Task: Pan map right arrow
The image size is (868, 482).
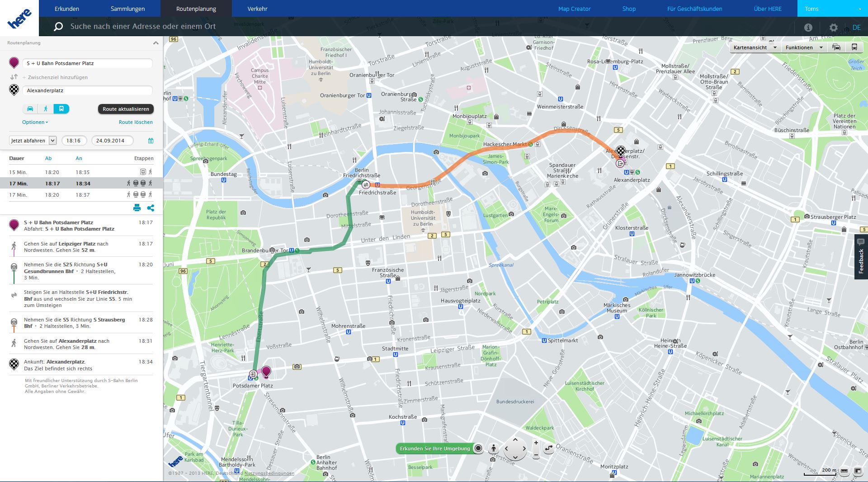Action: [524, 449]
